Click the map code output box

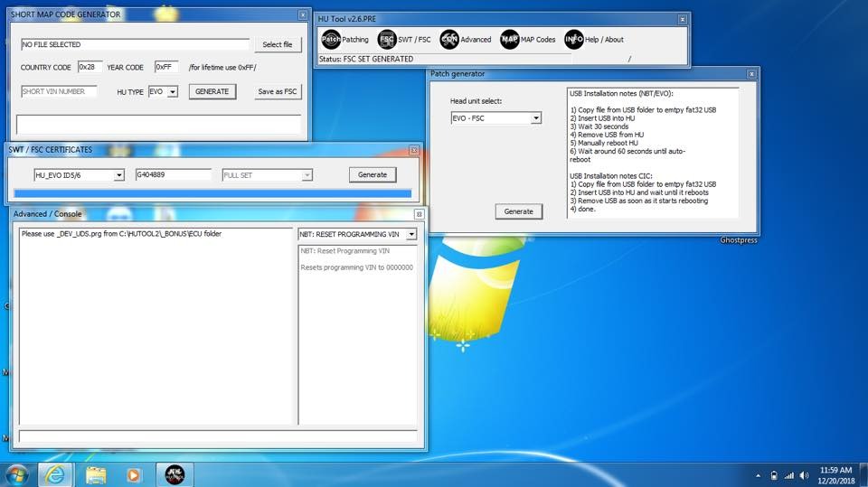click(158, 125)
